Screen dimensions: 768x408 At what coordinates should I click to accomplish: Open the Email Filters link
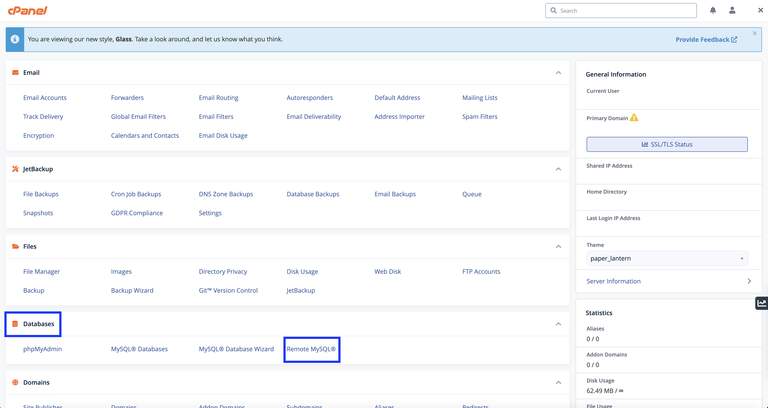coord(216,117)
